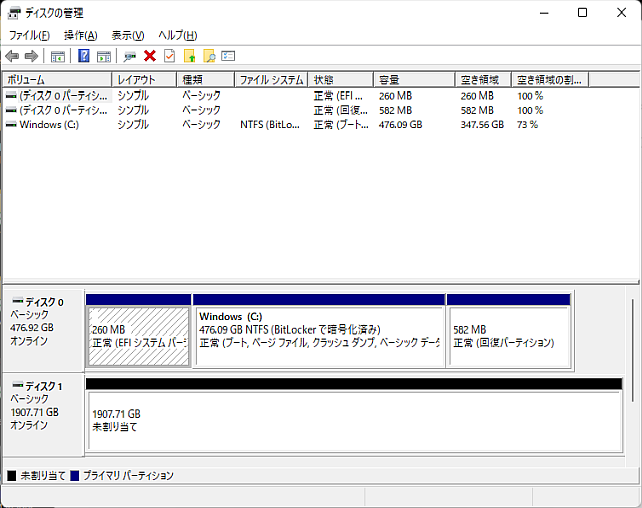642x508 pixels.
Task: Click the NTFS (BitLo... file system cell
Action: [x=270, y=124]
